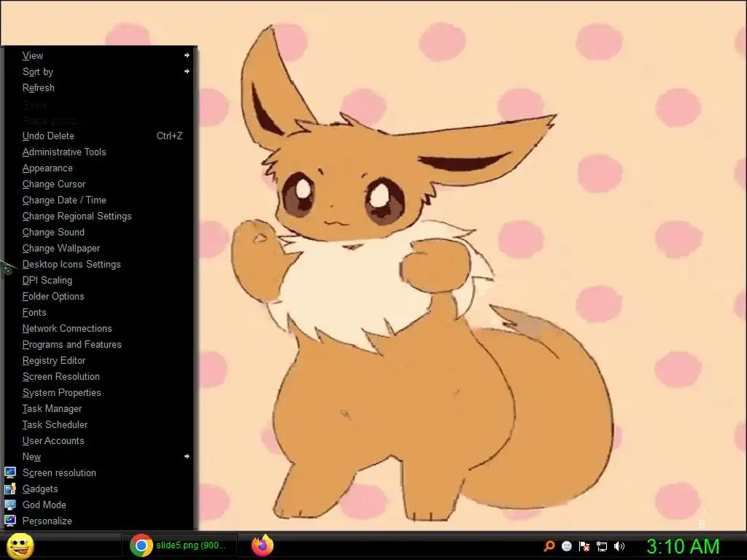Open Administrative Tools from the menu

coord(99,152)
